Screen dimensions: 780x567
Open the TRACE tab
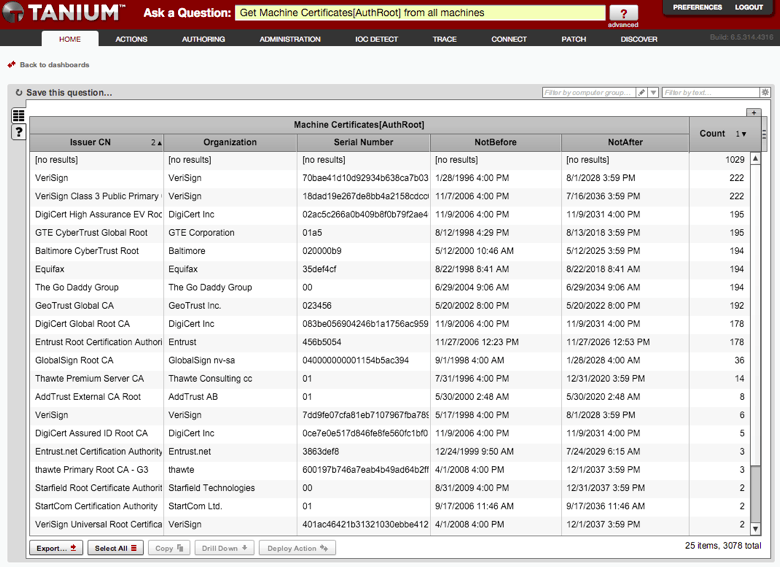click(x=445, y=39)
